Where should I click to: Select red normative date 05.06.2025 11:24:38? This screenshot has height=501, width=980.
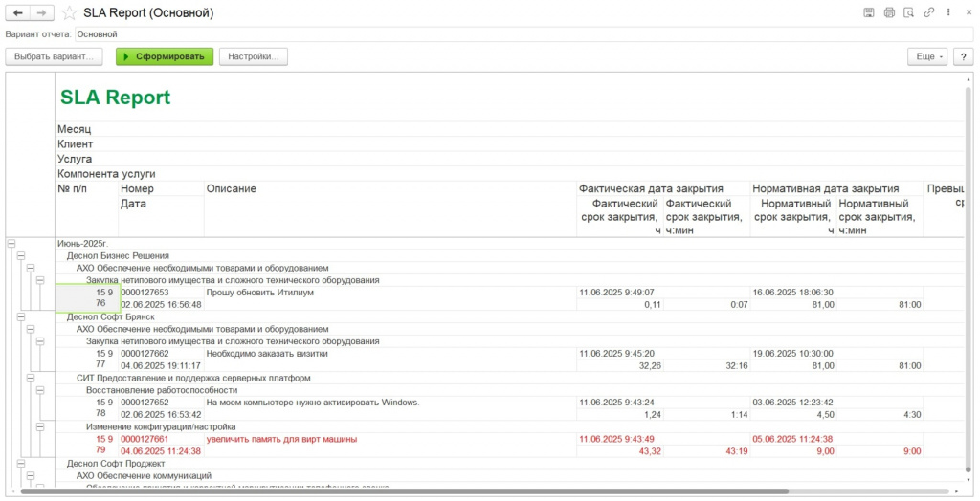[x=792, y=439]
